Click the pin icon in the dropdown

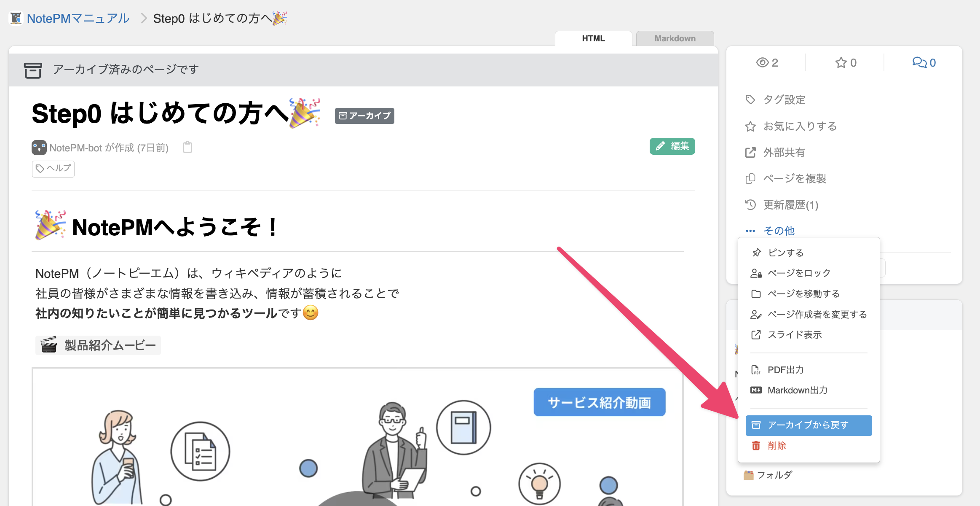point(756,253)
